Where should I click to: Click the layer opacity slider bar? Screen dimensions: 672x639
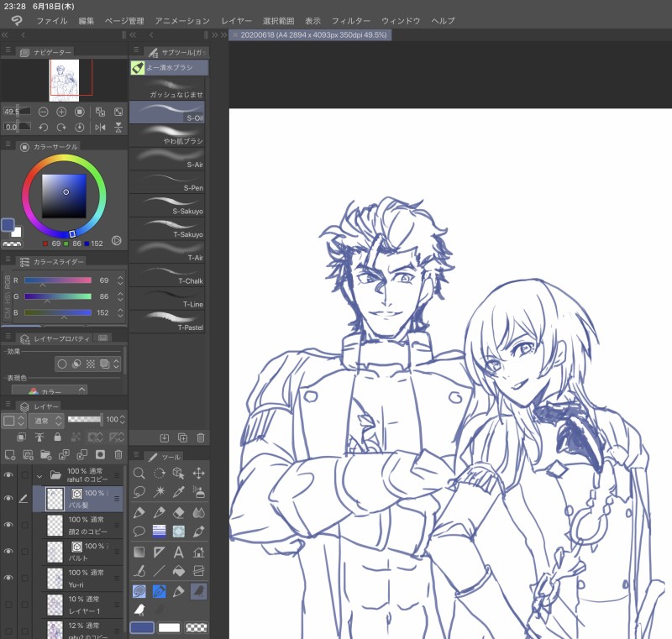click(x=85, y=419)
